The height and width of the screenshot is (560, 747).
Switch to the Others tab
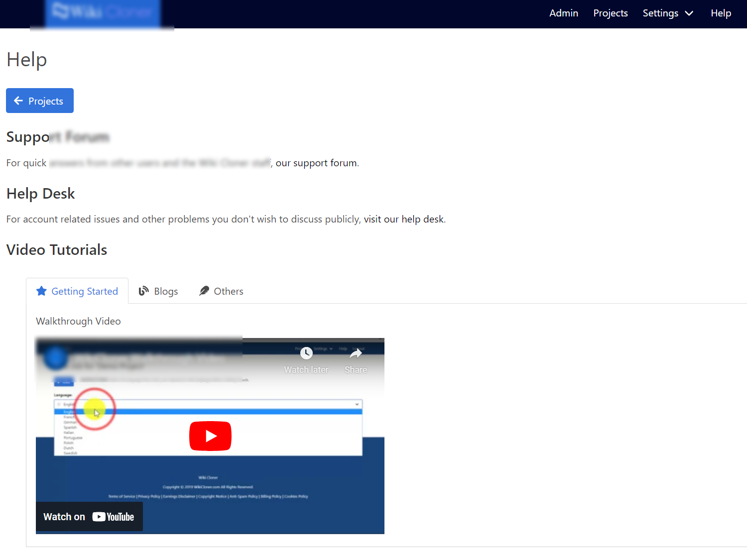[x=221, y=291]
